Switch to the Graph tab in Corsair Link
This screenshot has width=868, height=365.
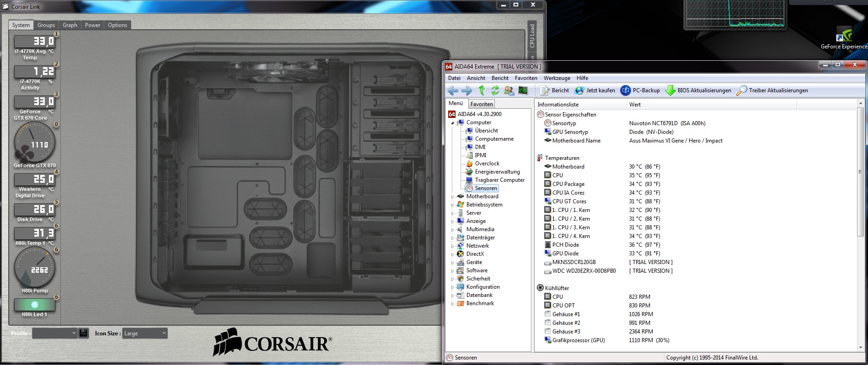pyautogui.click(x=70, y=25)
